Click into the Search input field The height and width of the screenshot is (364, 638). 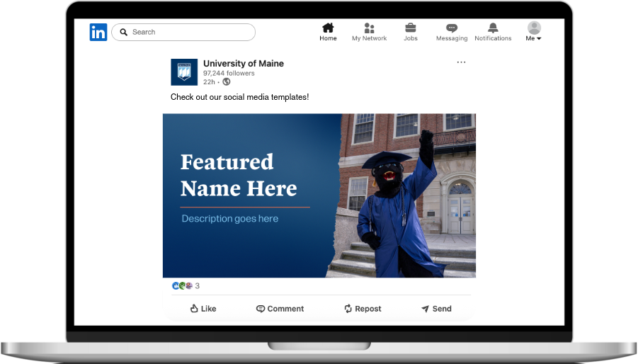tap(183, 32)
